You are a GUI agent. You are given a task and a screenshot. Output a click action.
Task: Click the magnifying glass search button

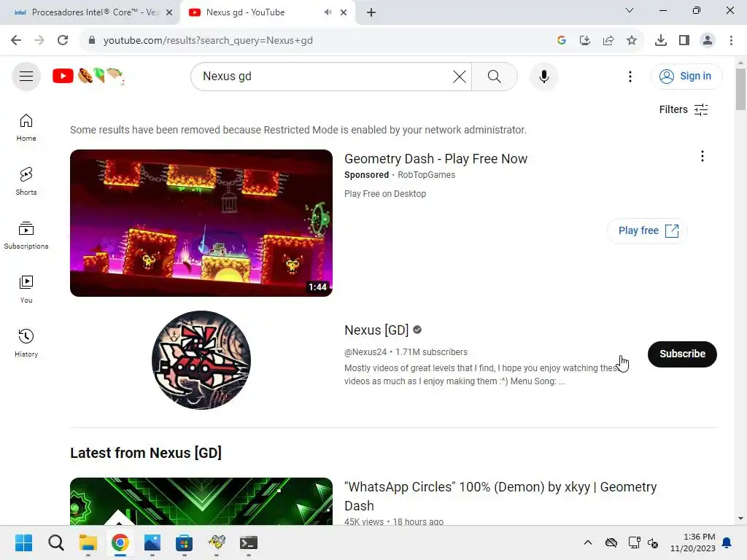(x=495, y=76)
